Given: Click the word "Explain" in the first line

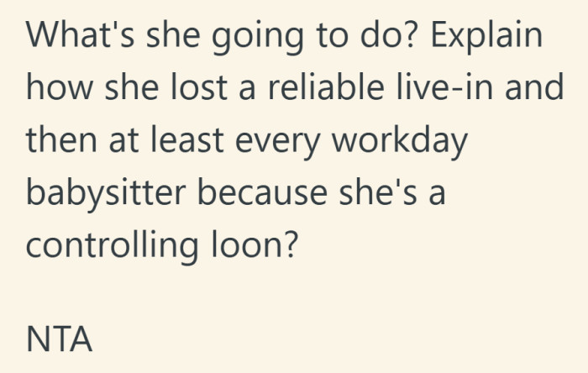Looking at the screenshot, I should [x=486, y=37].
